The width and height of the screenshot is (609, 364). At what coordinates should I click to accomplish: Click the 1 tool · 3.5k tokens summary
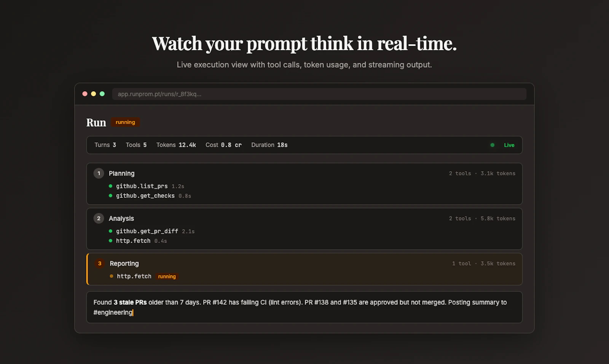(x=483, y=263)
